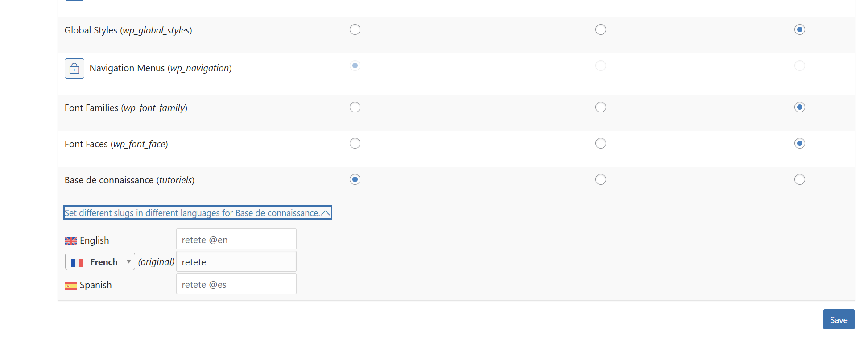Image resolution: width=868 pixels, height=340 pixels.
Task: Click the UK flag icon next to English
Action: point(71,241)
